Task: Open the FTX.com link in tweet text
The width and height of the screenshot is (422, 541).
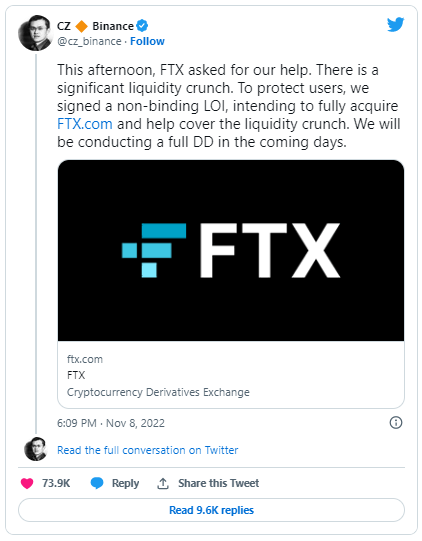Action: pos(85,124)
